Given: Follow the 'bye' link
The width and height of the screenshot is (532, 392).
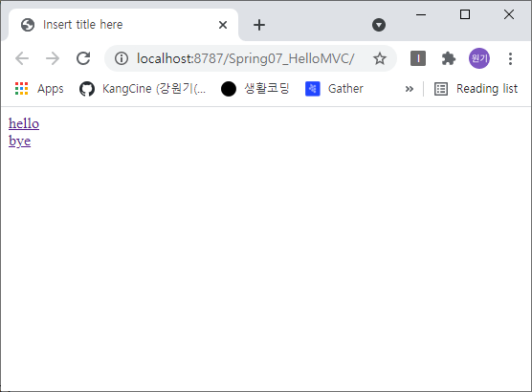Looking at the screenshot, I should tap(20, 141).
